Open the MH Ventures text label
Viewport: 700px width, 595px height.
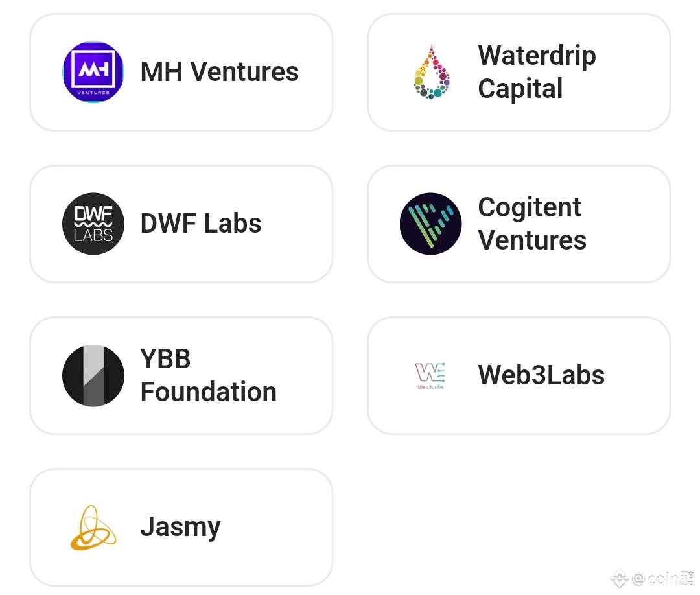tap(219, 71)
